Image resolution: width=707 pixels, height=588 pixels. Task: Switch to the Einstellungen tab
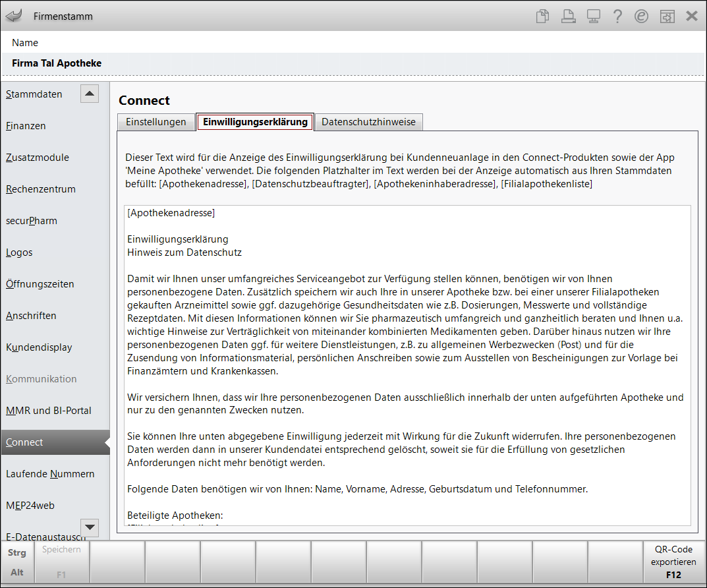[156, 122]
